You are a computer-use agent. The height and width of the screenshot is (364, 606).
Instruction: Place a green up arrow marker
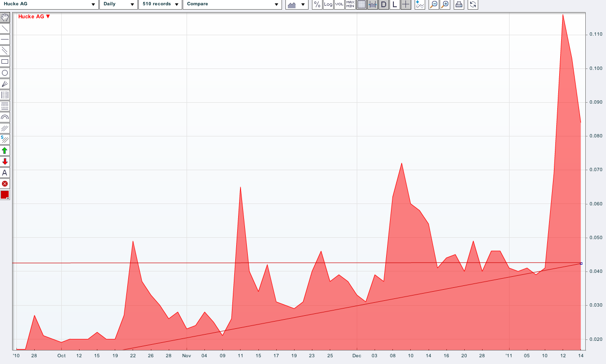[5, 150]
